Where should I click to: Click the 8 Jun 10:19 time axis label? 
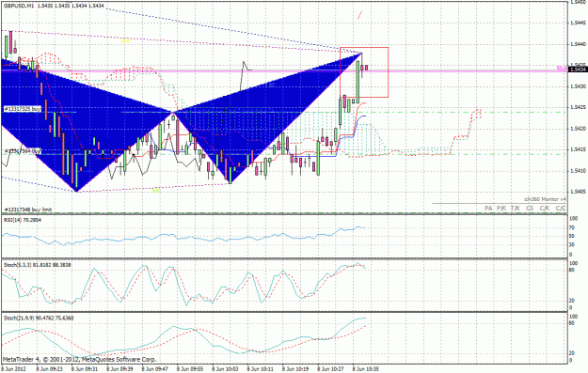295,369
